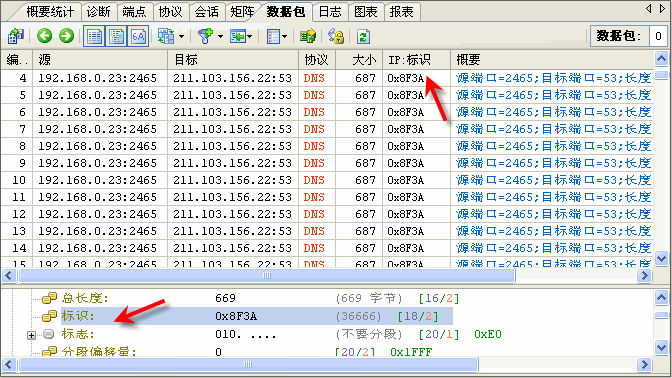Click the 0x8F3A value in 标识 row
672x378 pixels.
(236, 316)
